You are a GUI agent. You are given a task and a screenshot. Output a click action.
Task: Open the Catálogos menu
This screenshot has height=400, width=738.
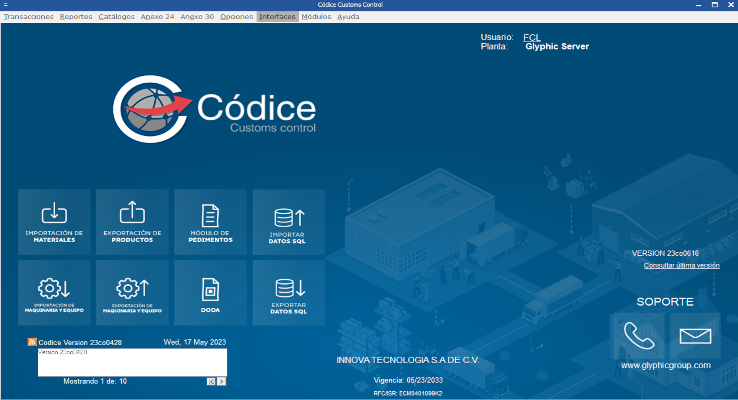(x=116, y=16)
